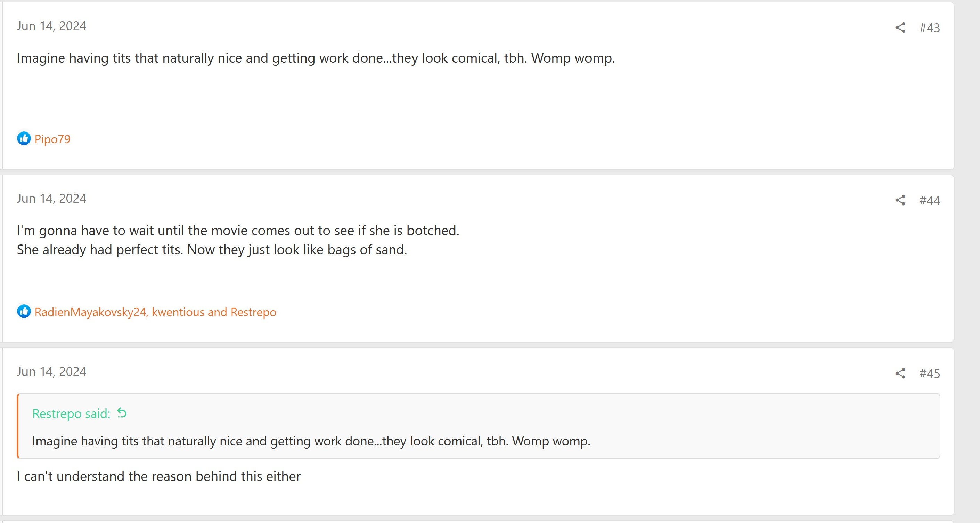The image size is (980, 523).
Task: Open permalink #44
Action: point(929,200)
